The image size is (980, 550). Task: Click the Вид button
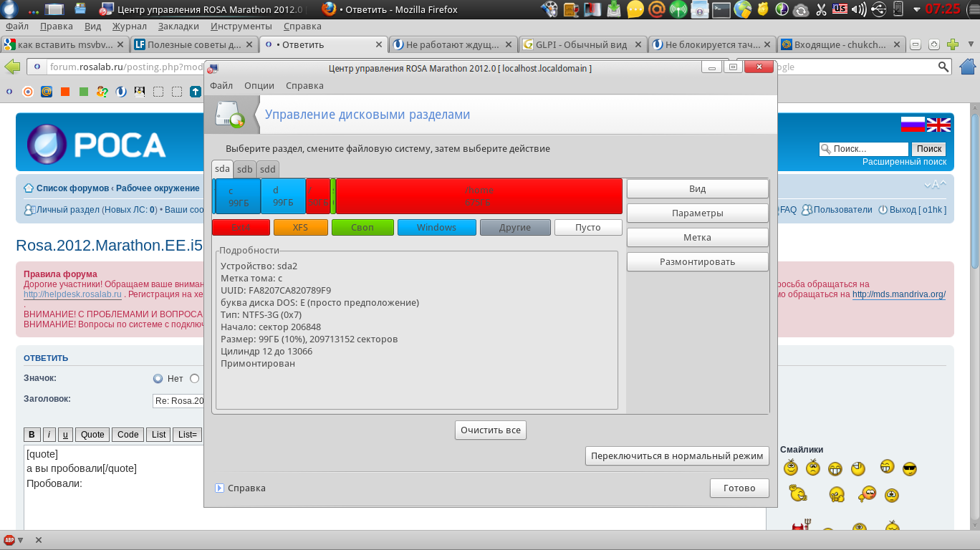[x=698, y=189]
